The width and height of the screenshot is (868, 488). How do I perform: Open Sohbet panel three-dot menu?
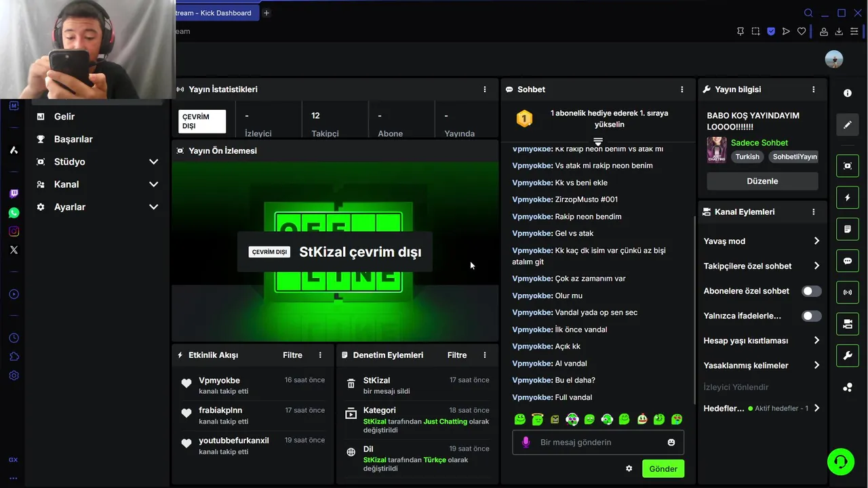682,89
